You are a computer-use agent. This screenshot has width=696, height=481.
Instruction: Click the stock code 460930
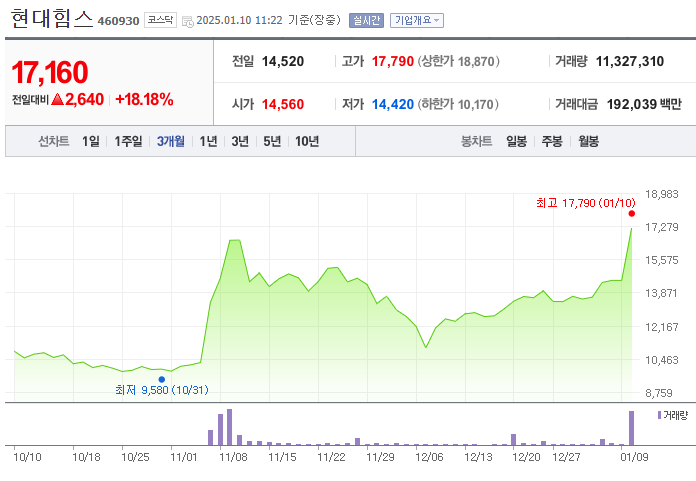119,21
